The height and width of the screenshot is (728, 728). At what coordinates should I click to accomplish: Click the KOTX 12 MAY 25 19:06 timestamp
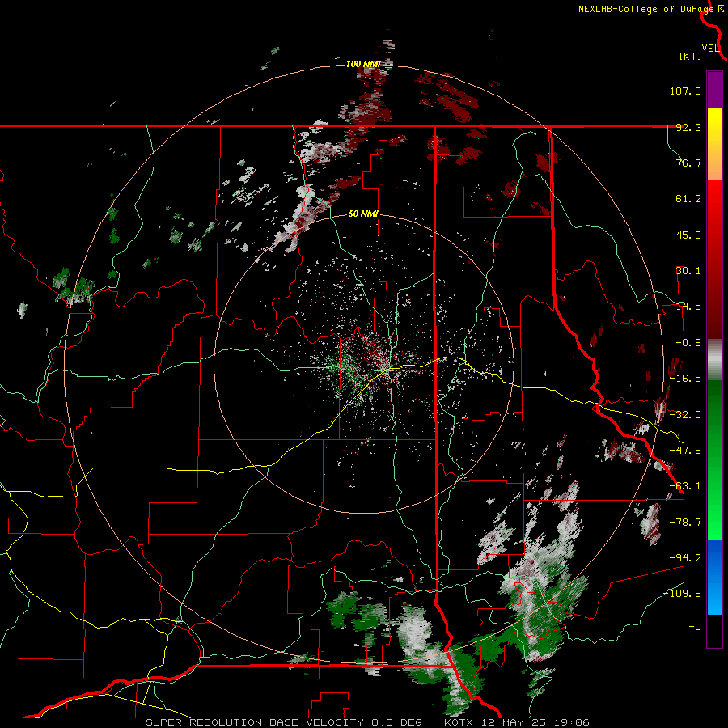517,722
